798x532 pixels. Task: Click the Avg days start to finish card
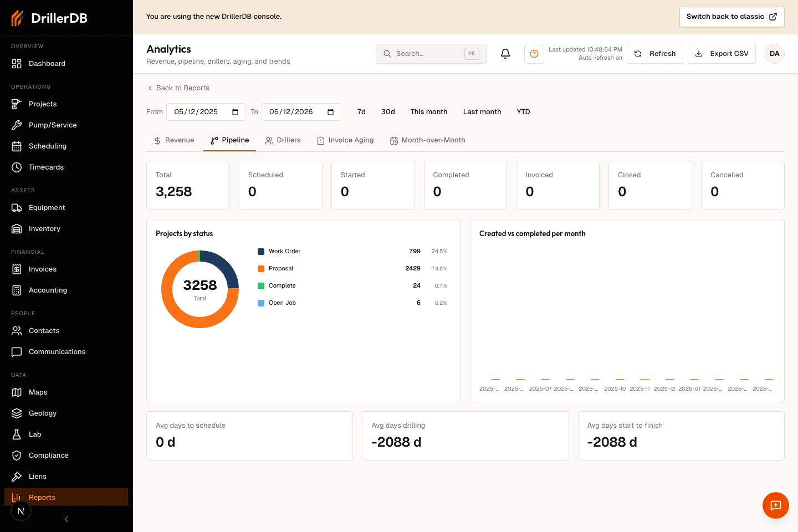point(681,436)
